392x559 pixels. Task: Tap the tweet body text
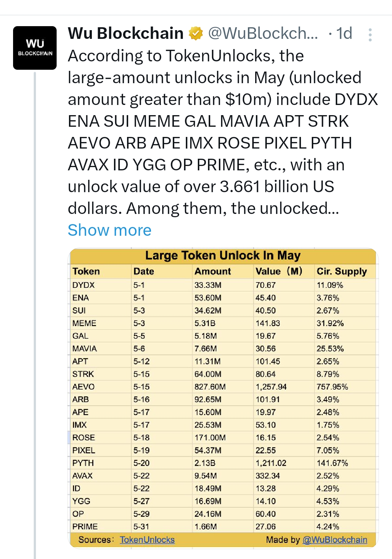pos(223,132)
